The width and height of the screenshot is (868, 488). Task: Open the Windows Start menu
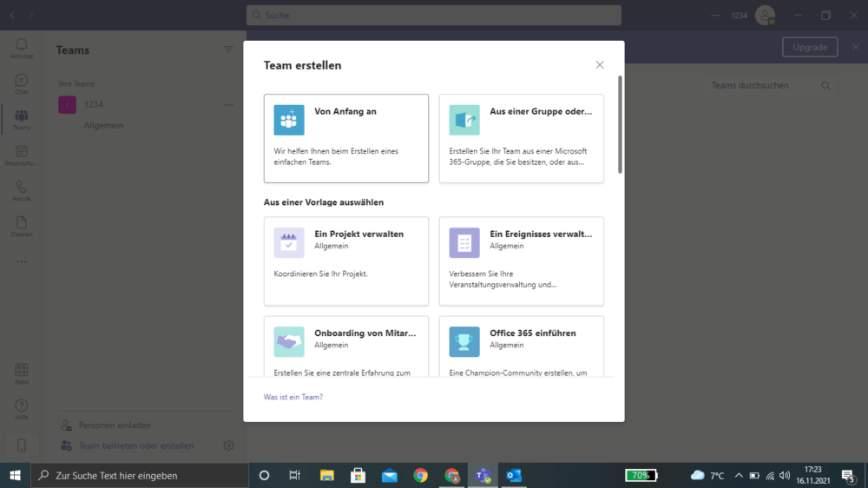click(x=15, y=475)
